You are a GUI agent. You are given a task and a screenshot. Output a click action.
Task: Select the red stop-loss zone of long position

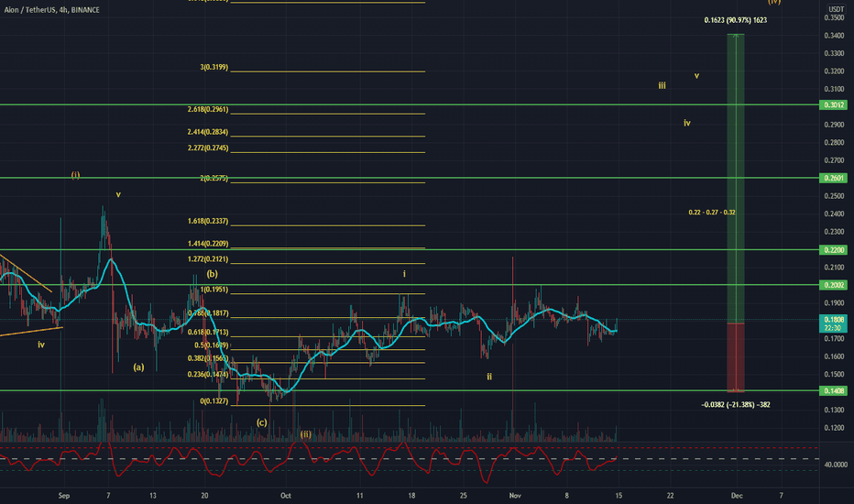pyautogui.click(x=736, y=357)
